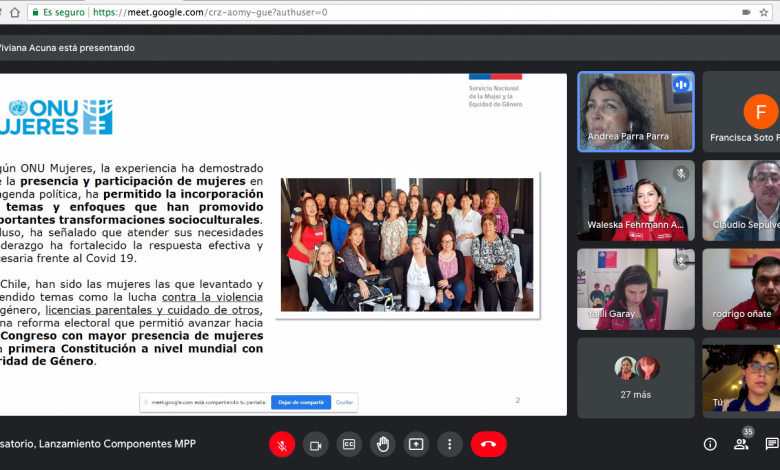Hang up with the red leave call button
The height and width of the screenshot is (470, 780).
pos(489,444)
